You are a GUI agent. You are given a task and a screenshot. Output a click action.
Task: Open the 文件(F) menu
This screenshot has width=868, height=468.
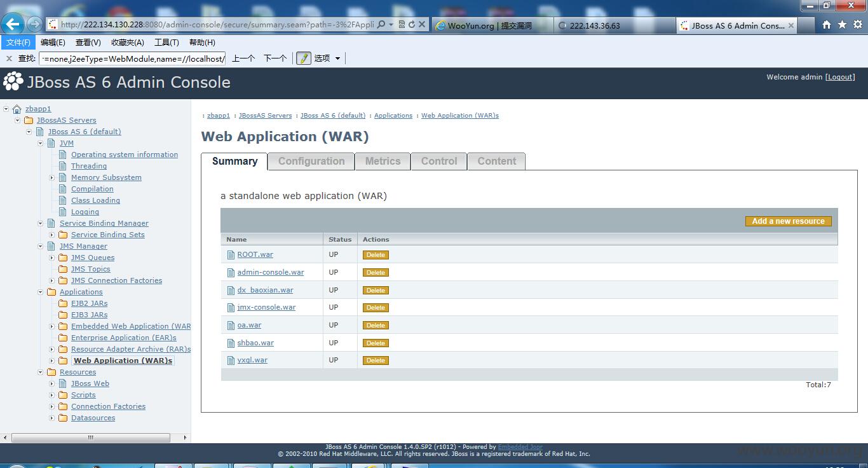(18, 43)
